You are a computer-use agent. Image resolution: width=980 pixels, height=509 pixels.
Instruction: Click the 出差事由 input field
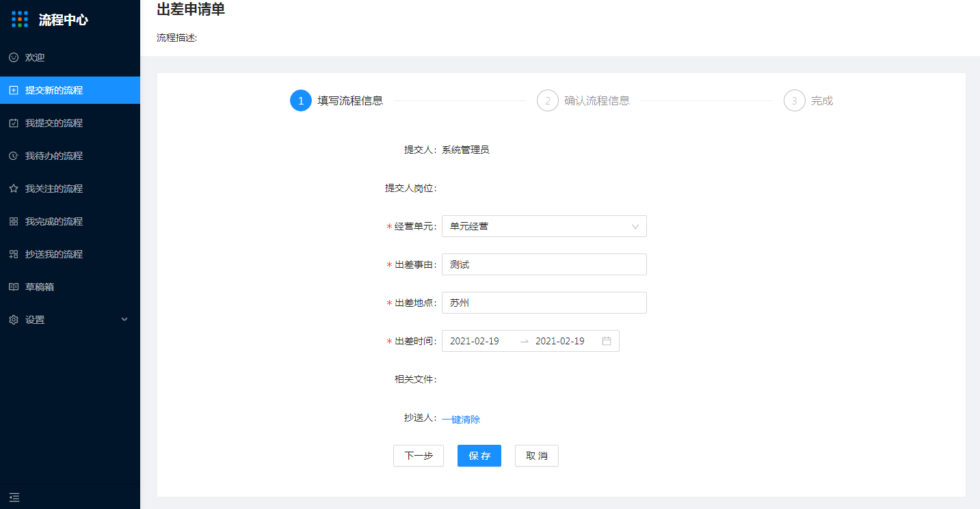pyautogui.click(x=544, y=264)
